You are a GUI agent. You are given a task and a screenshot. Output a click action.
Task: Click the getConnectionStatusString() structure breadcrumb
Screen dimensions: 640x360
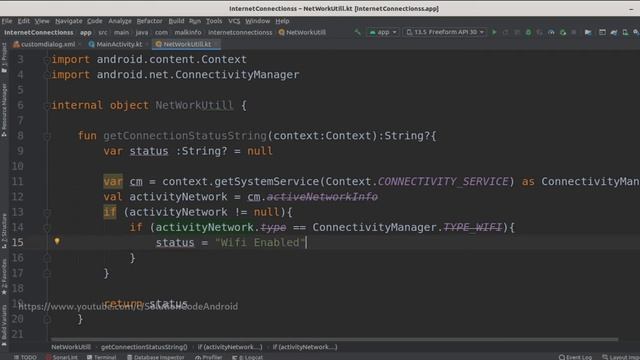tap(144, 347)
